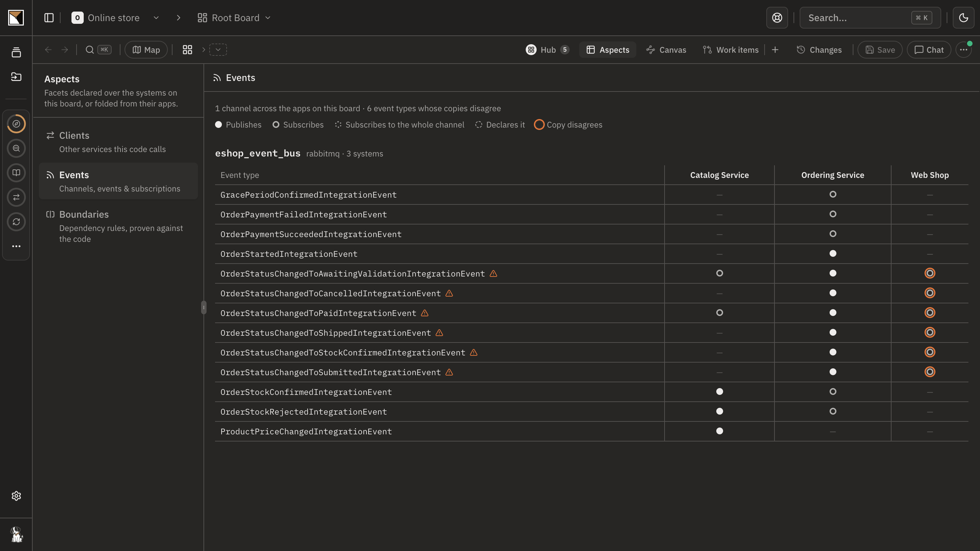The image size is (980, 551).
Task: Click the Catalog Service column header
Action: 719,175
